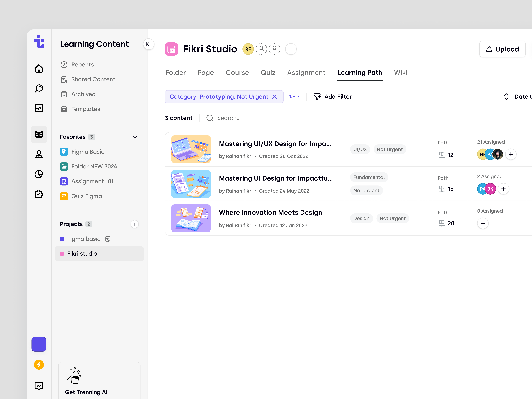Collapse the Favorites section
This screenshot has height=399, width=532.
pos(135,137)
